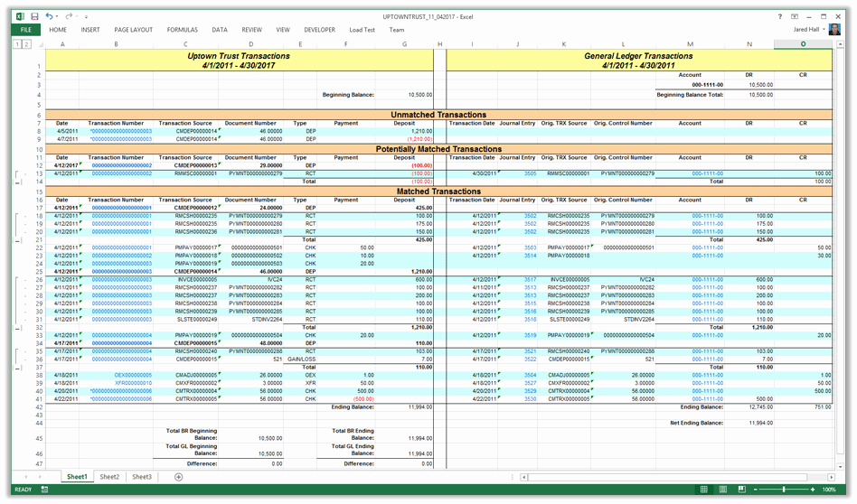
Task: Add a new sheet with plus icon
Action: click(178, 477)
